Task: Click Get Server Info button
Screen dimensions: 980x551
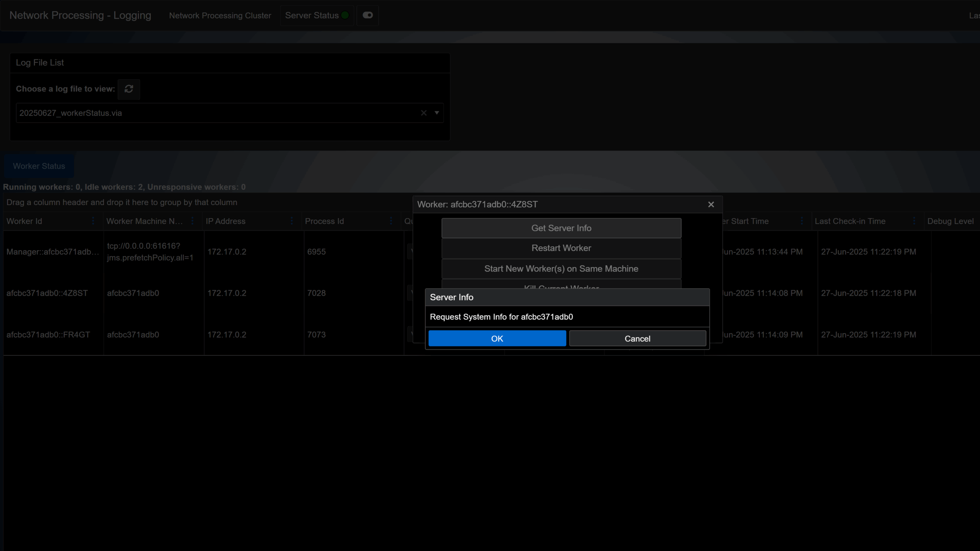Action: pyautogui.click(x=561, y=228)
